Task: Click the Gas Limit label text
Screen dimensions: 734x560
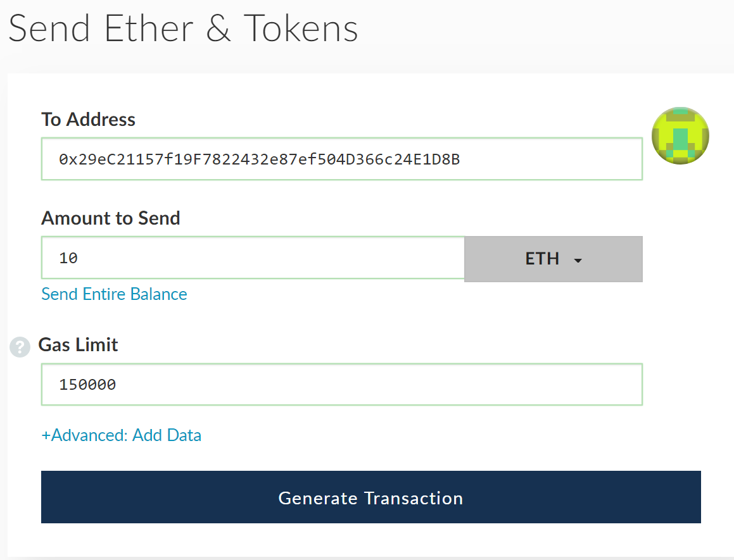Action: (x=79, y=345)
